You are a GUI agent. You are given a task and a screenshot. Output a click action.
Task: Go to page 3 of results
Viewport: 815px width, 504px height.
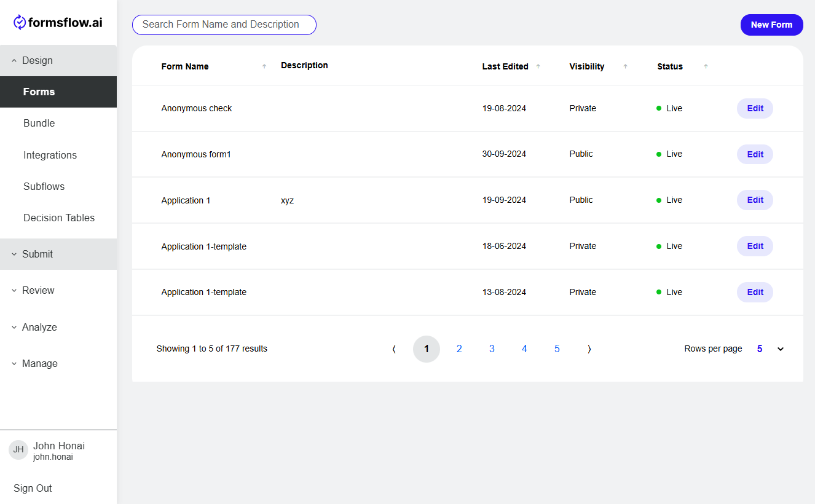point(492,349)
